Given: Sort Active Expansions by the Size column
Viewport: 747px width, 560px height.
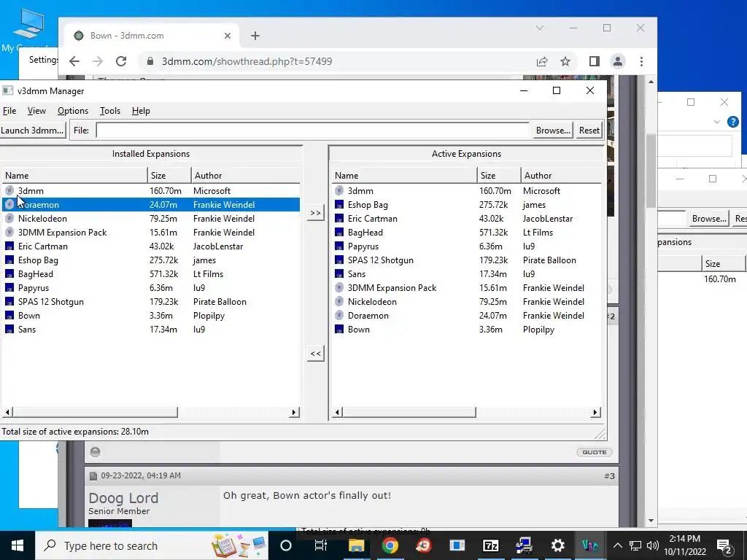Looking at the screenshot, I should (499, 175).
